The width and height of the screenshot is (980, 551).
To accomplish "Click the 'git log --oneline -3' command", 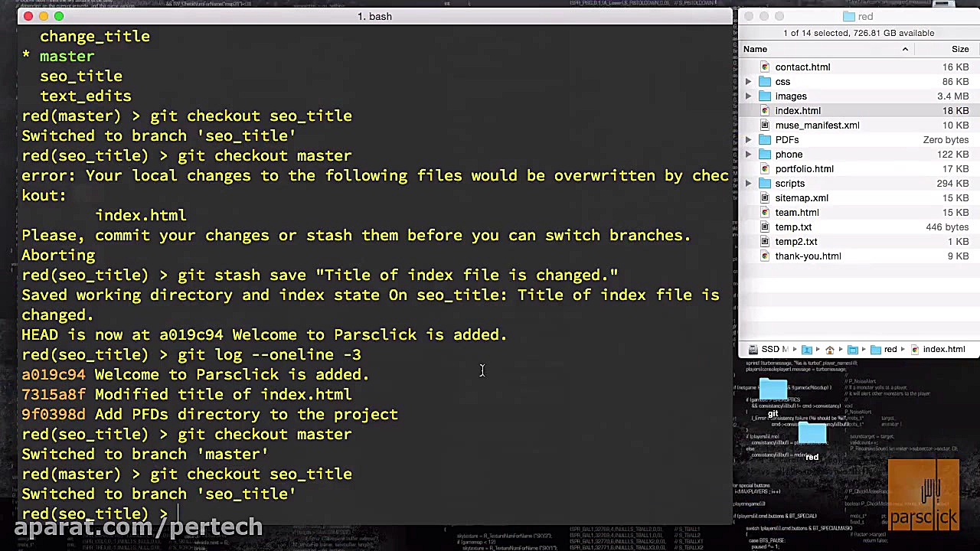I will [269, 355].
